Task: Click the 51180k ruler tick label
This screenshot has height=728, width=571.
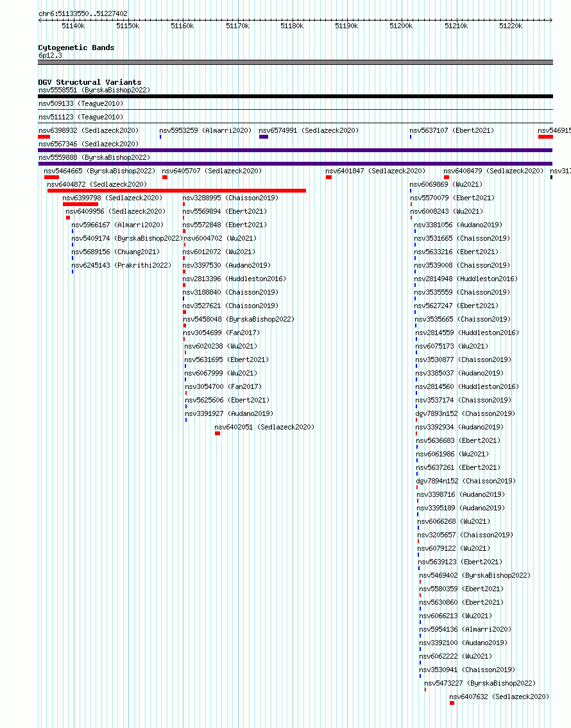Action: pos(292,26)
